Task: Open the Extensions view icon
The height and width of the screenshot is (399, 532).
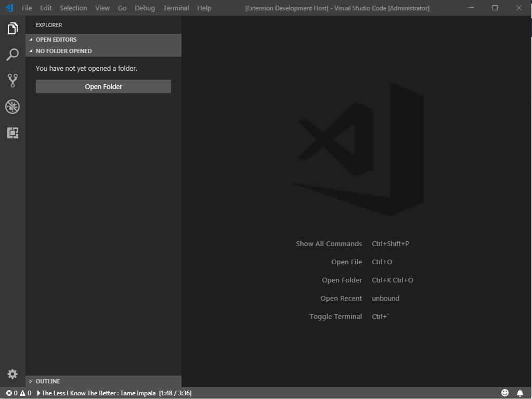Action: 12,133
